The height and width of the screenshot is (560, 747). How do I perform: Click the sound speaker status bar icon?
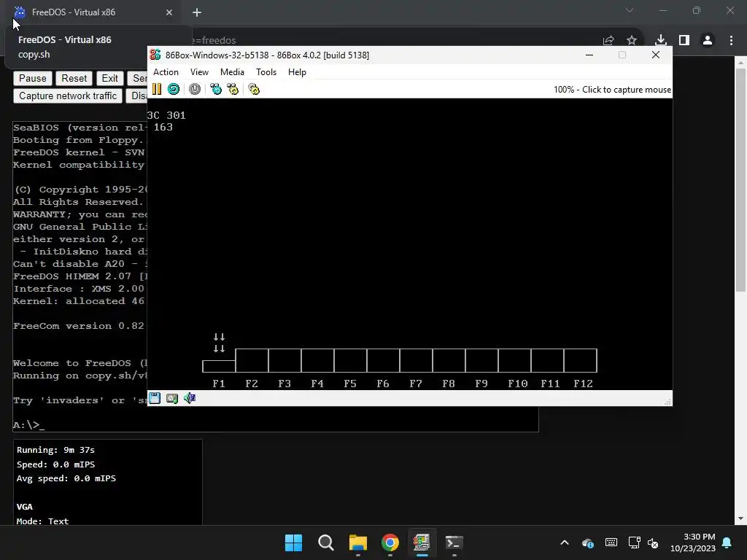(190, 398)
